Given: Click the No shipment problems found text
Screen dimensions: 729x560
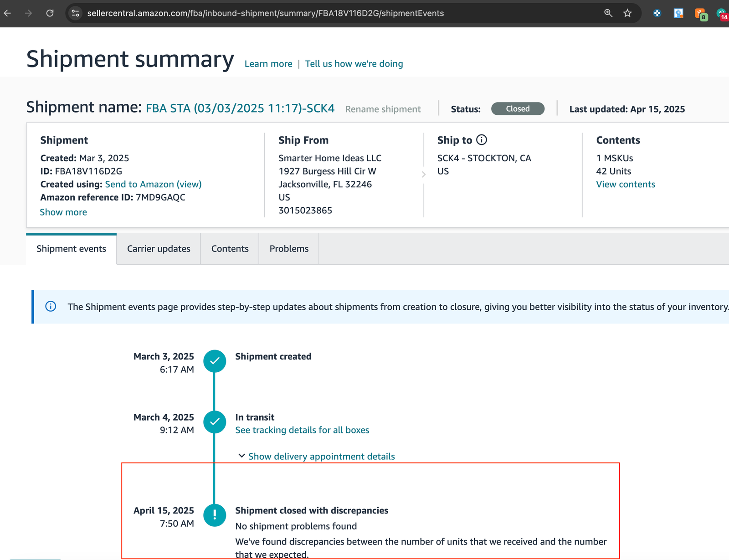Looking at the screenshot, I should tap(296, 526).
